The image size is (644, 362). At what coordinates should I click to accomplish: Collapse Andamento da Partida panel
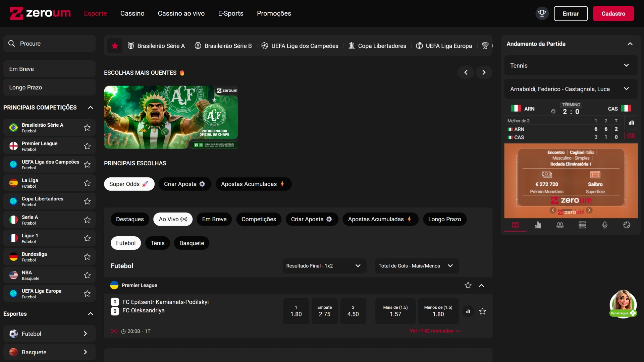click(x=630, y=44)
